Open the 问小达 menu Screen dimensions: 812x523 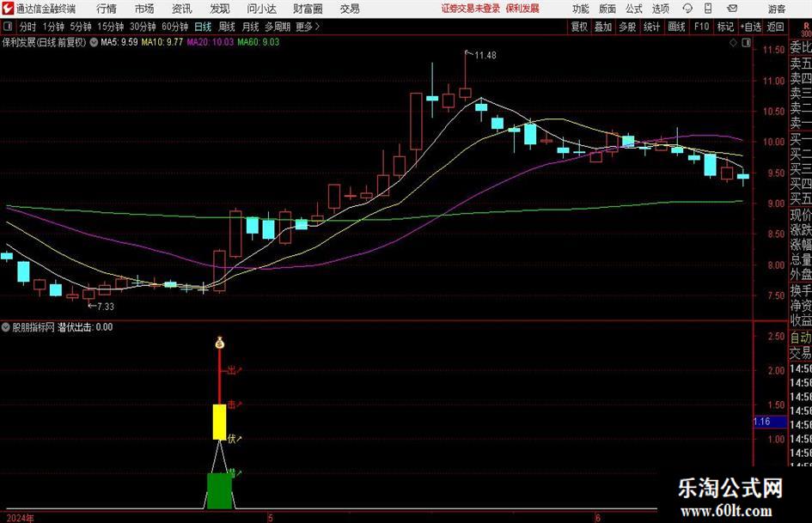[x=261, y=9]
